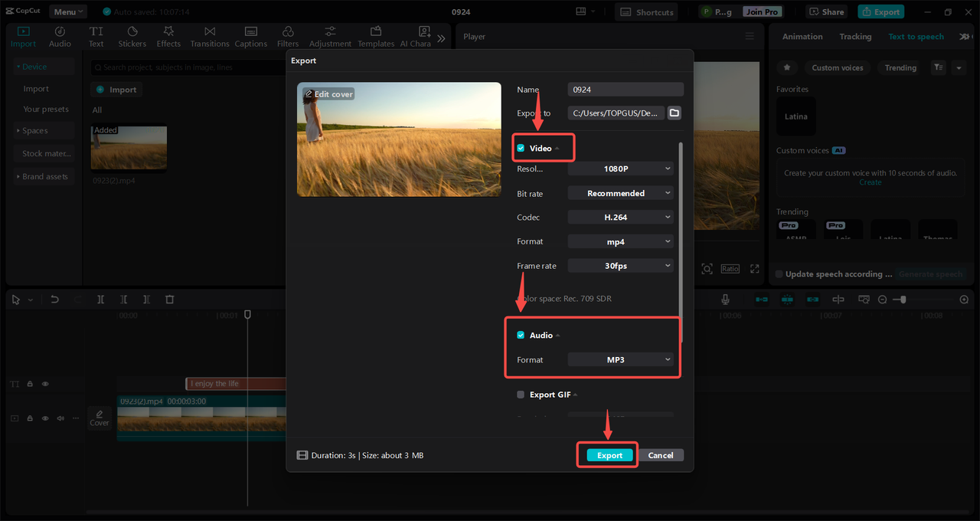Open the Resolution 1080P dropdown
Image resolution: width=980 pixels, height=521 pixels.
621,169
